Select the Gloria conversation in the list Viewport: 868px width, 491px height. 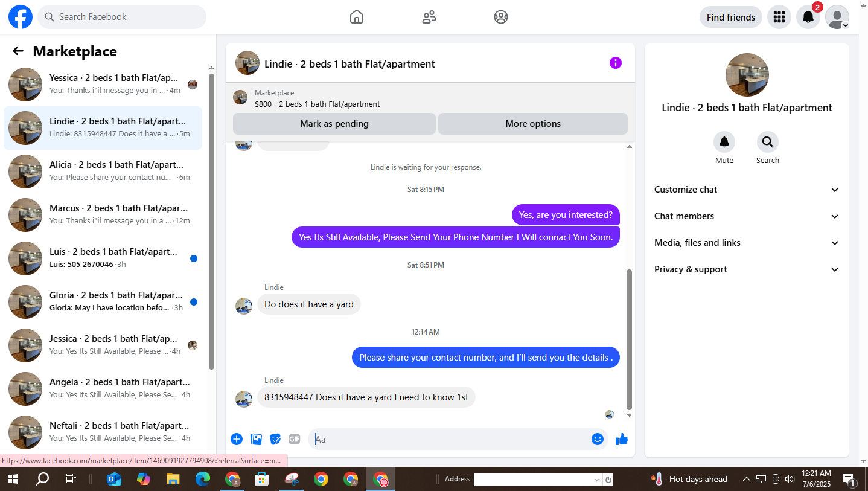point(103,302)
